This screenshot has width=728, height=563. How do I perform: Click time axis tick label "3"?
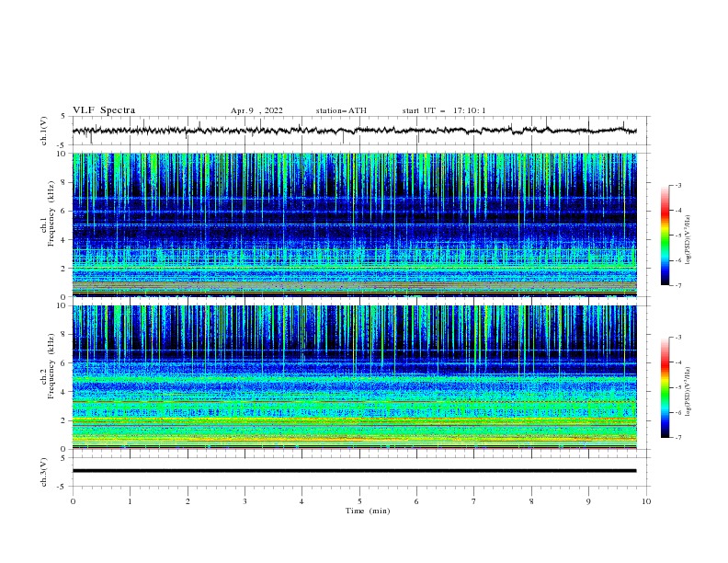[245, 501]
